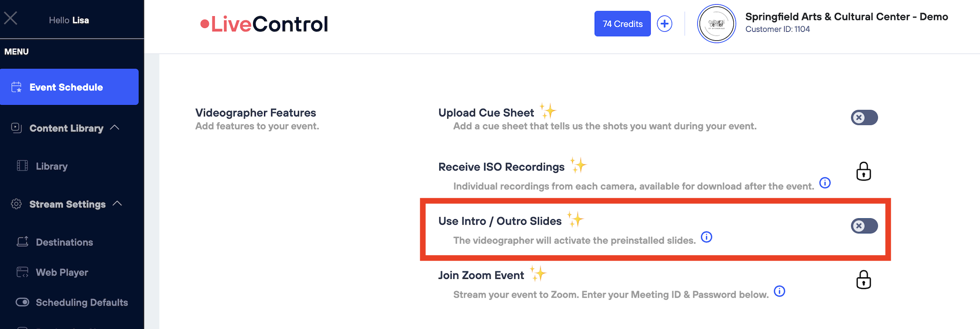Open info icon for Intro / Outro Slides

click(707, 237)
